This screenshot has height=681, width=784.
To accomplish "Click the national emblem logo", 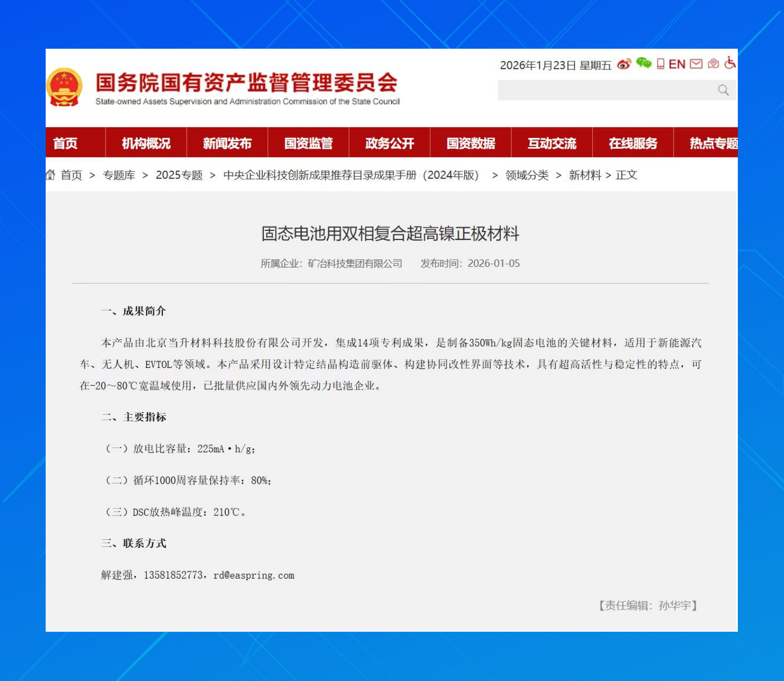I will coord(64,87).
